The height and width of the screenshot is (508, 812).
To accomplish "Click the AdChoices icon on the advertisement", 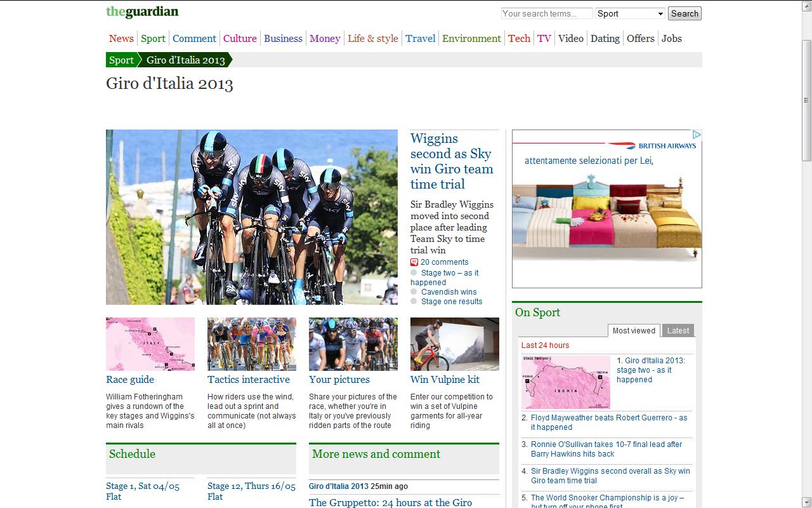I will (x=697, y=135).
